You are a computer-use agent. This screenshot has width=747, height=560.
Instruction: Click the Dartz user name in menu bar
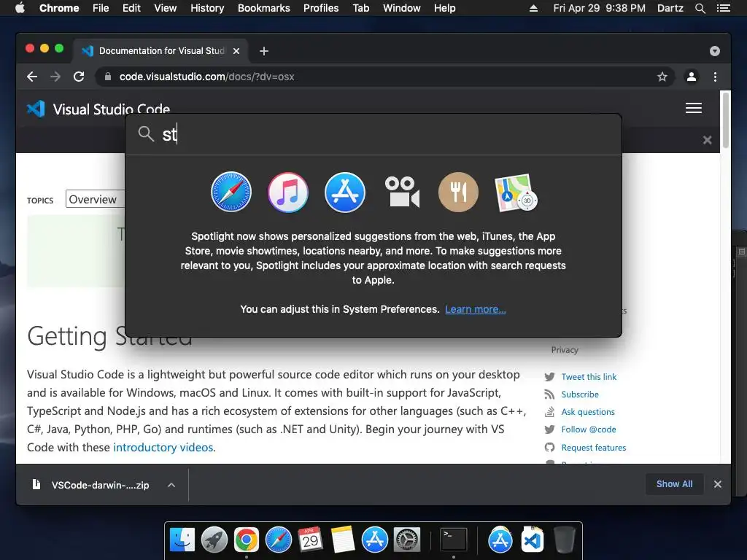[670, 8]
